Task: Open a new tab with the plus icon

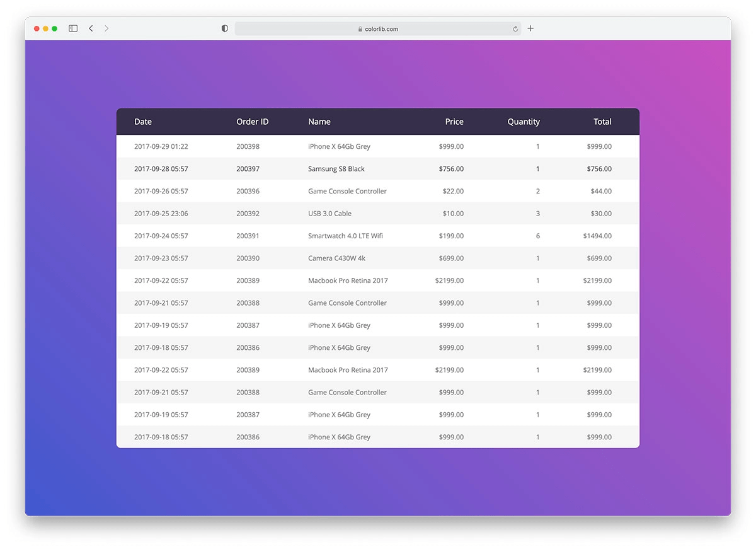Action: click(530, 28)
